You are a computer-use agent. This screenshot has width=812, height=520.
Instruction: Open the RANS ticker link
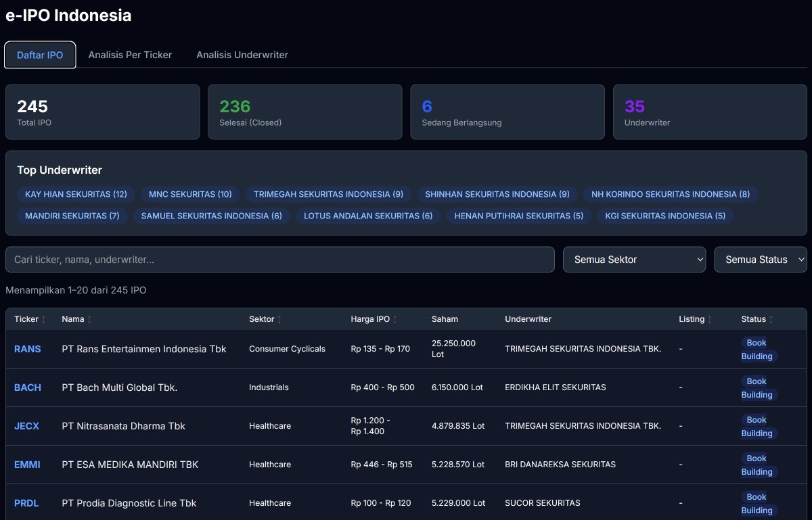(28, 349)
